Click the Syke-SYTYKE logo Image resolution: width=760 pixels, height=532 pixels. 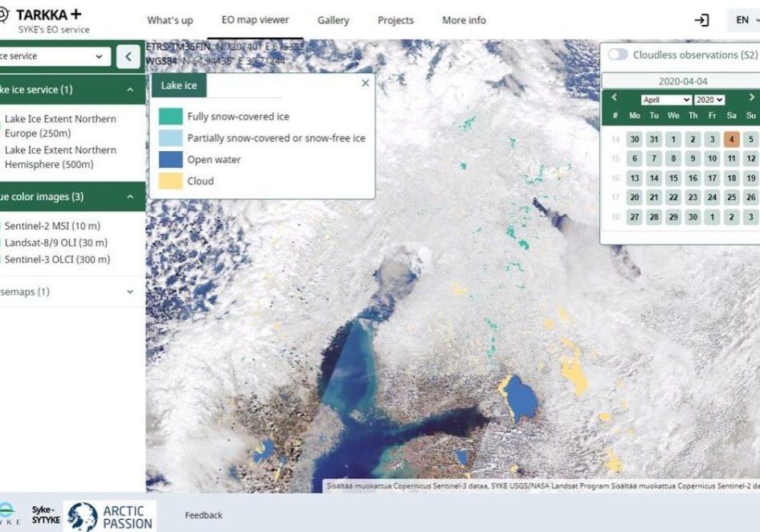pos(45,515)
